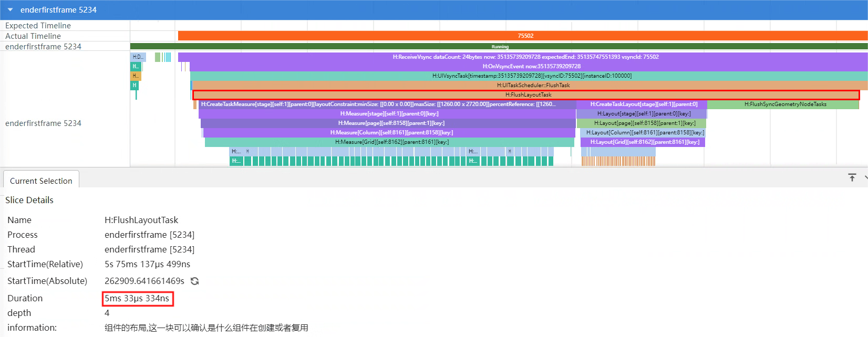Select the H:ReceiveVsync dataCount slice
The height and width of the screenshot is (337, 868).
[x=523, y=57]
